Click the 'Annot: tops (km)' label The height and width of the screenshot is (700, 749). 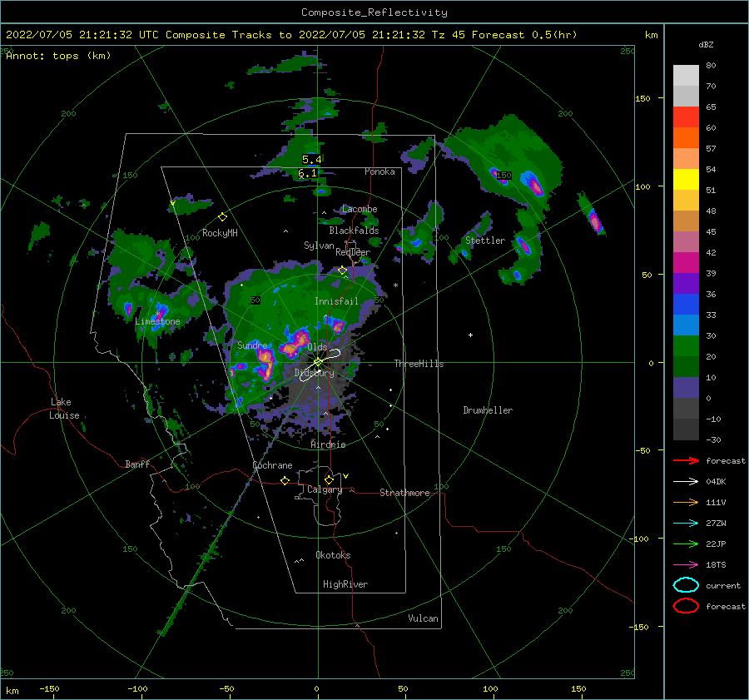pyautogui.click(x=58, y=56)
